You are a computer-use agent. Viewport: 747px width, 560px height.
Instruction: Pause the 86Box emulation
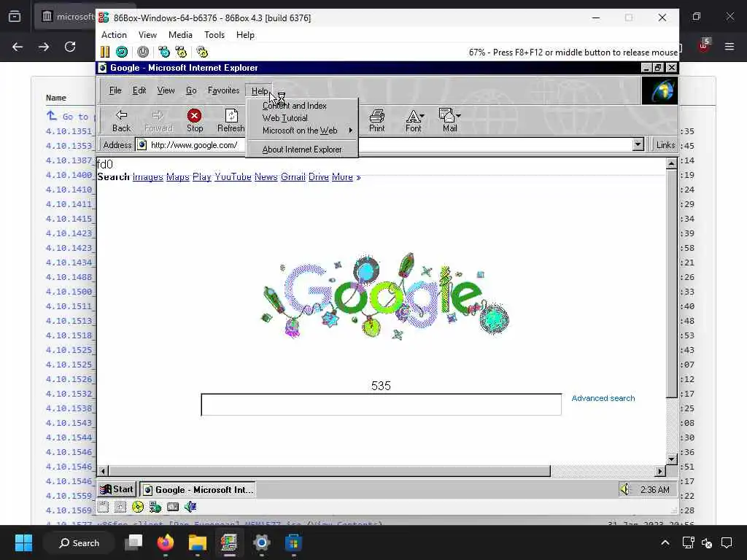pyautogui.click(x=105, y=52)
